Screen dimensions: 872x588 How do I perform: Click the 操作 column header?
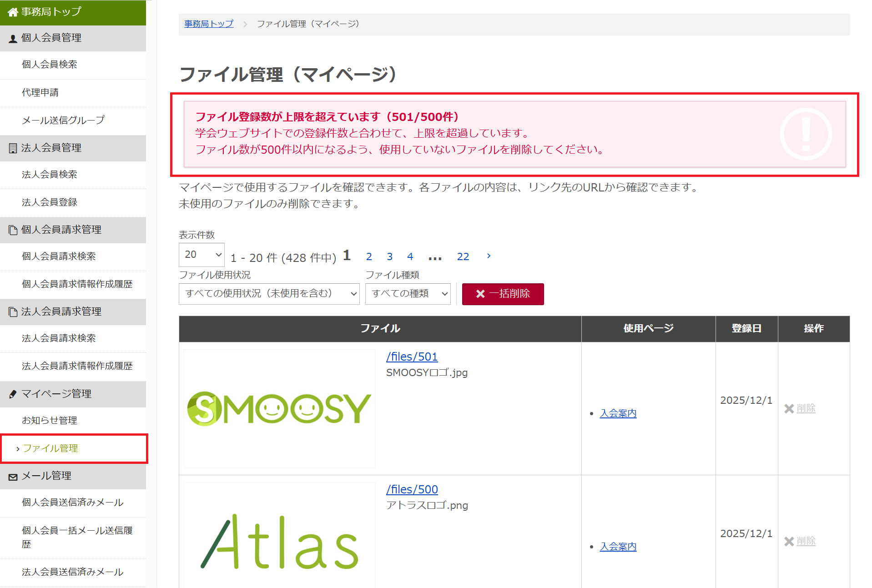pyautogui.click(x=814, y=329)
